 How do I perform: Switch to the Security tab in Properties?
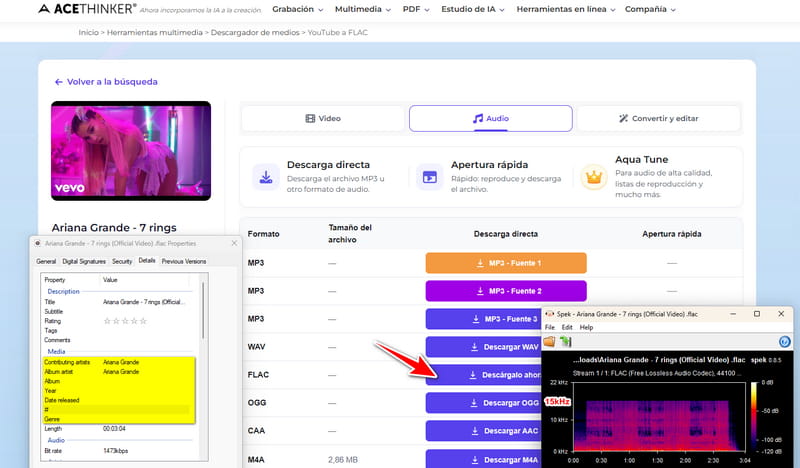[122, 261]
